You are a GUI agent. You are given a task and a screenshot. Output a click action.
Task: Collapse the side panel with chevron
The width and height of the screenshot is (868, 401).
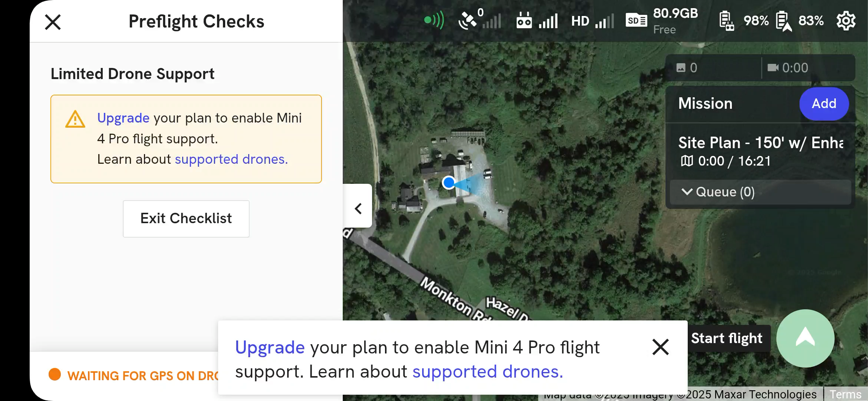click(x=358, y=208)
